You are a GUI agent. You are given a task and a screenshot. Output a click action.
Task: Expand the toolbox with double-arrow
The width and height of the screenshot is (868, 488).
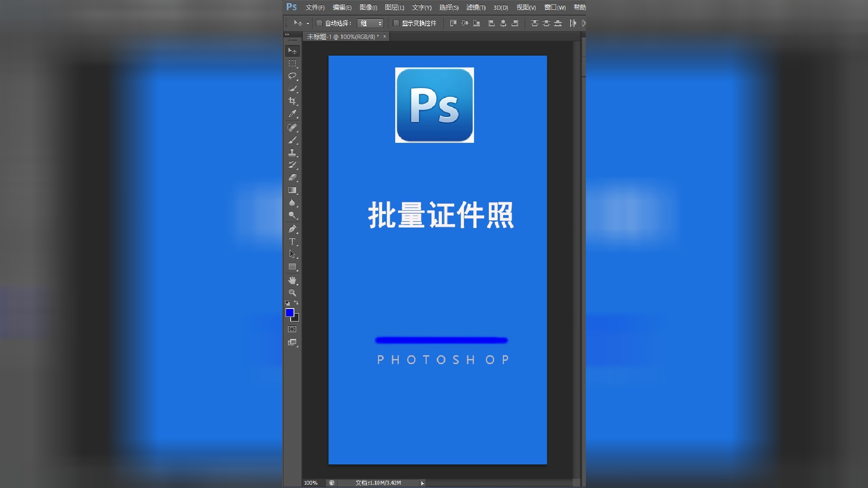click(287, 35)
